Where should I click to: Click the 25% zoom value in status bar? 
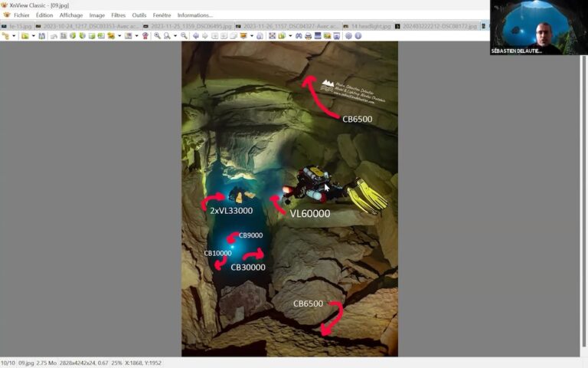116,363
